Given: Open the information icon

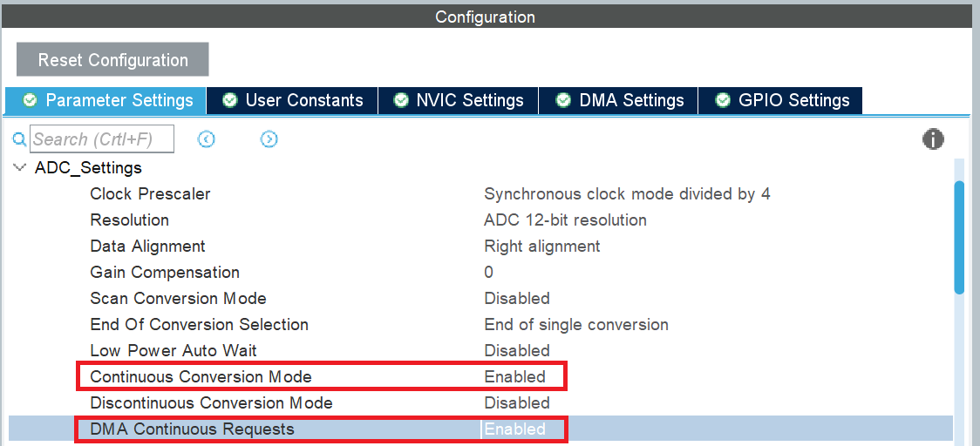Looking at the screenshot, I should pos(933,139).
